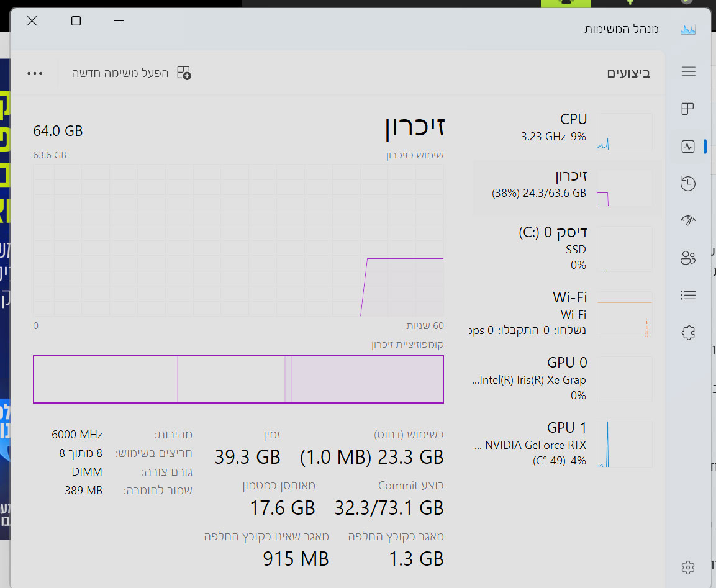Open the Details list icon
Screen dimensions: 716x588
pos(688,295)
